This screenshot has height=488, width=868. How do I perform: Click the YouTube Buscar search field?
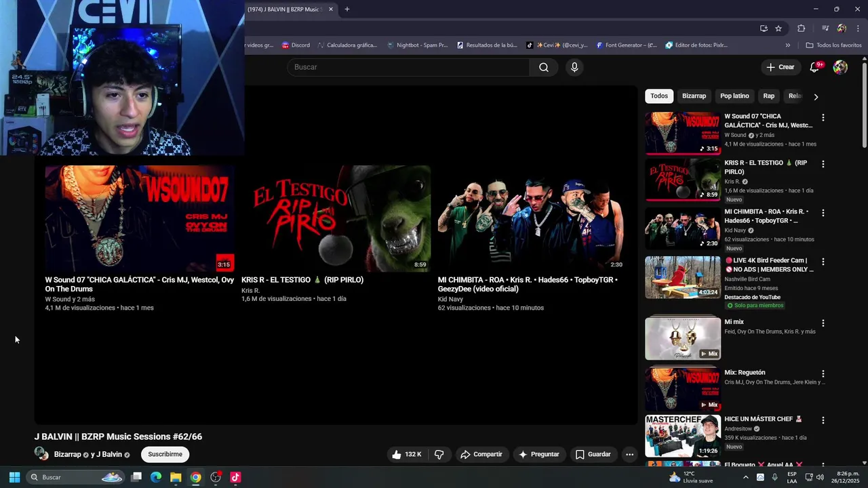[408, 67]
